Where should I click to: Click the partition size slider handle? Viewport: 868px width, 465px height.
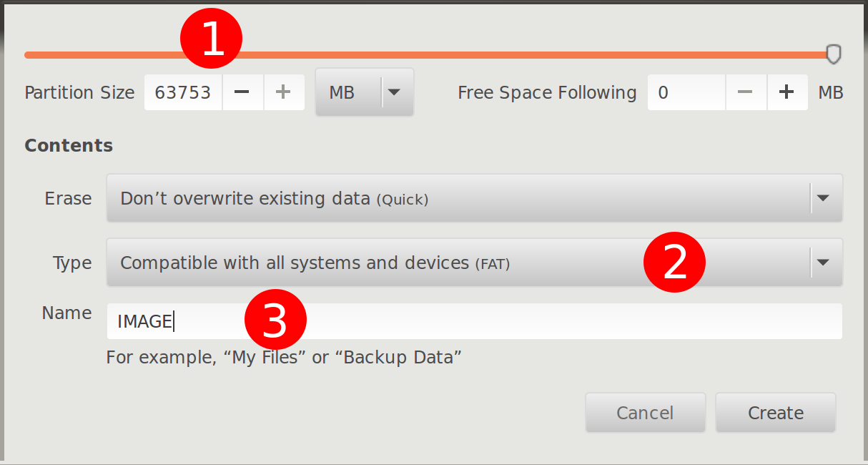(834, 54)
